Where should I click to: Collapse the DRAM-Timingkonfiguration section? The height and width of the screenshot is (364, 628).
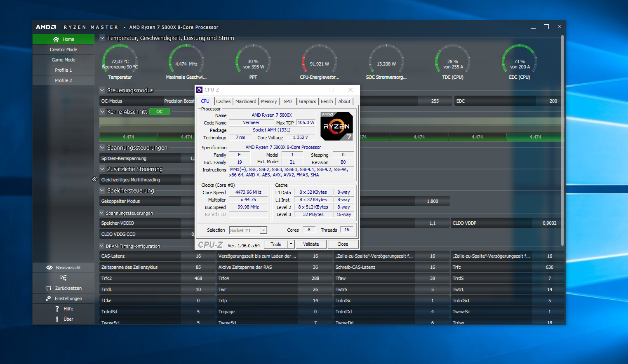[x=102, y=246]
